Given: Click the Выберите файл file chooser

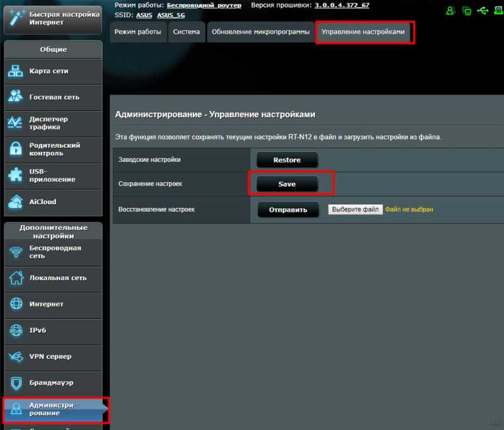Looking at the screenshot, I should click(x=355, y=209).
